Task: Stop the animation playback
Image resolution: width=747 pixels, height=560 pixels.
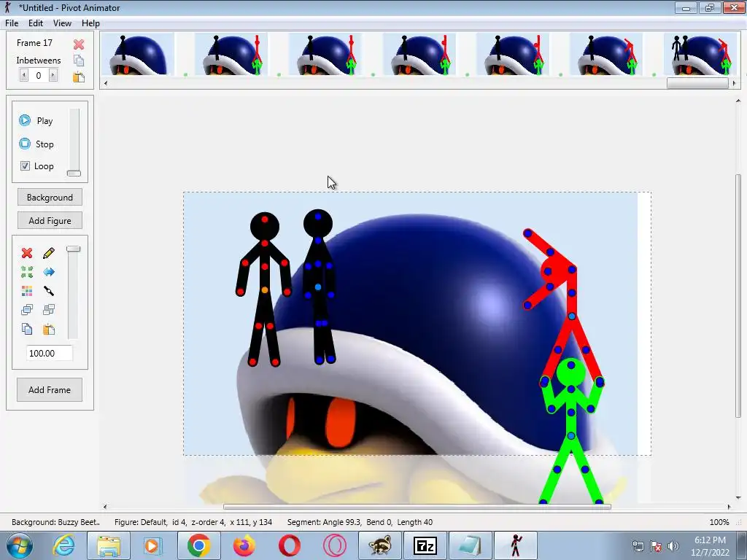Action: pyautogui.click(x=36, y=144)
